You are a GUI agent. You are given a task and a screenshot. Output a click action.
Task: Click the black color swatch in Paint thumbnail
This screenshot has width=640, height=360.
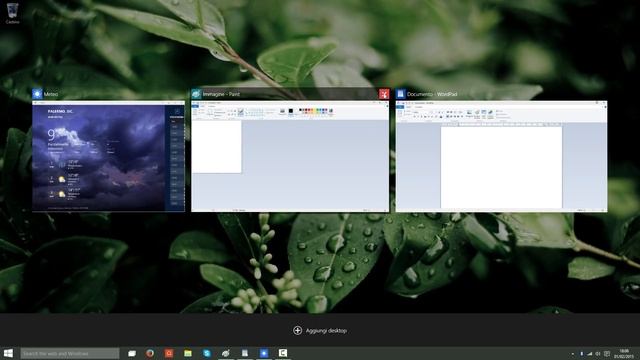tap(291, 111)
